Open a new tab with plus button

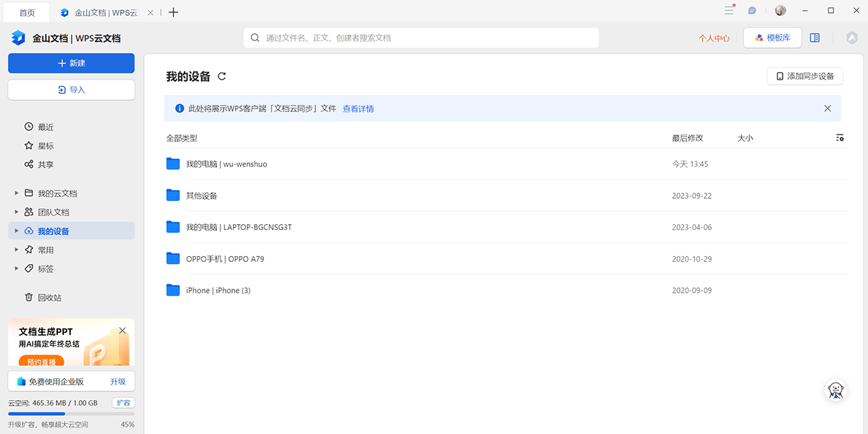(x=174, y=12)
